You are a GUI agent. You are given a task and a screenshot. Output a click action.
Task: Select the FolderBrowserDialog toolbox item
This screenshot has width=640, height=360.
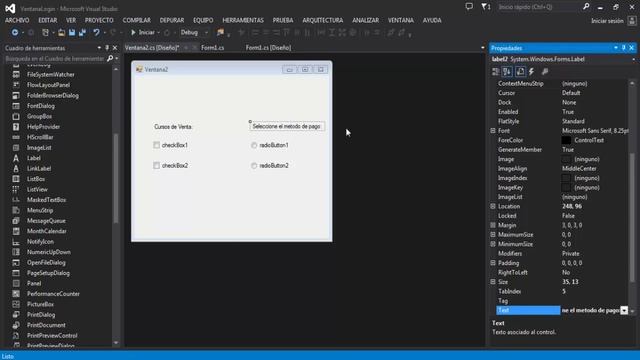(53, 96)
